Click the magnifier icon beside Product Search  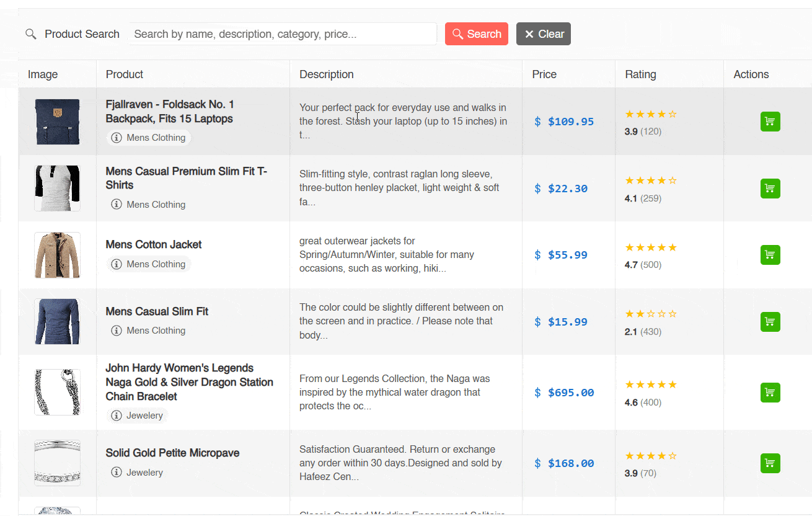pos(31,34)
